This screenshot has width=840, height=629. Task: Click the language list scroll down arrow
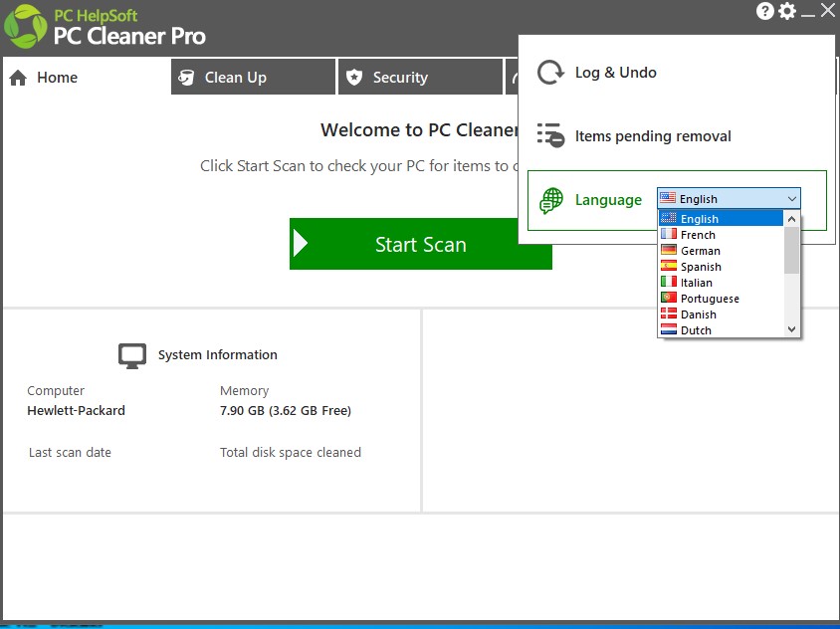pyautogui.click(x=791, y=329)
